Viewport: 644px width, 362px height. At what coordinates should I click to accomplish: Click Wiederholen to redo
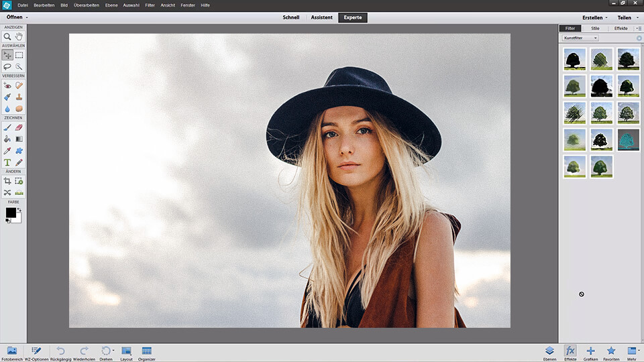(85, 353)
